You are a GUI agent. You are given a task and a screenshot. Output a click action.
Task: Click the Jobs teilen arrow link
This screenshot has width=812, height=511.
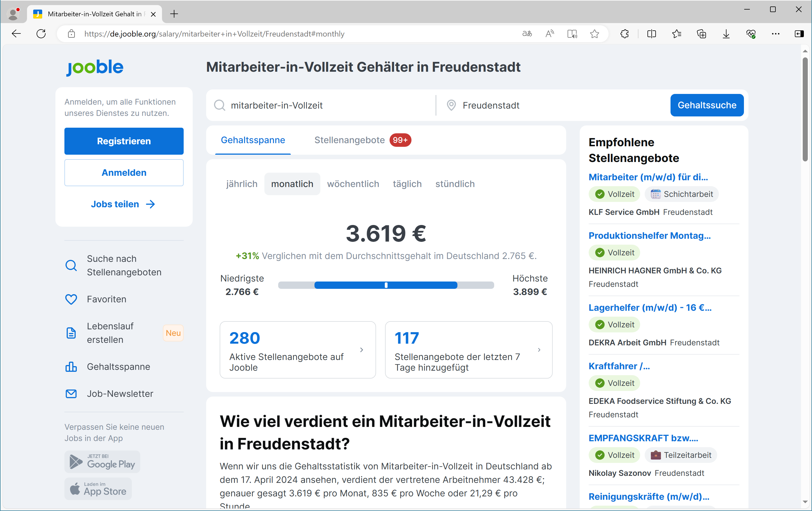pos(123,204)
